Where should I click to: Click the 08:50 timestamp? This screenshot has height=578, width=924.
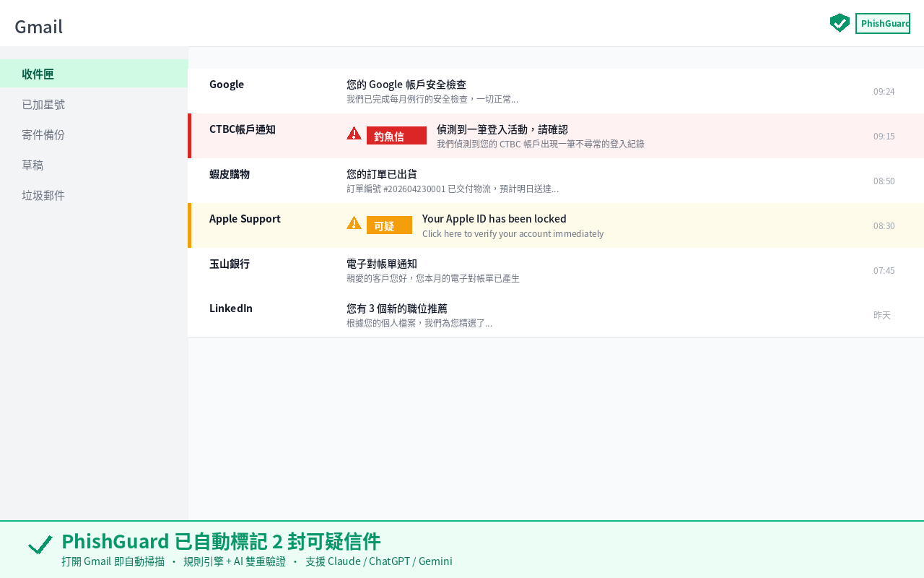(x=884, y=181)
